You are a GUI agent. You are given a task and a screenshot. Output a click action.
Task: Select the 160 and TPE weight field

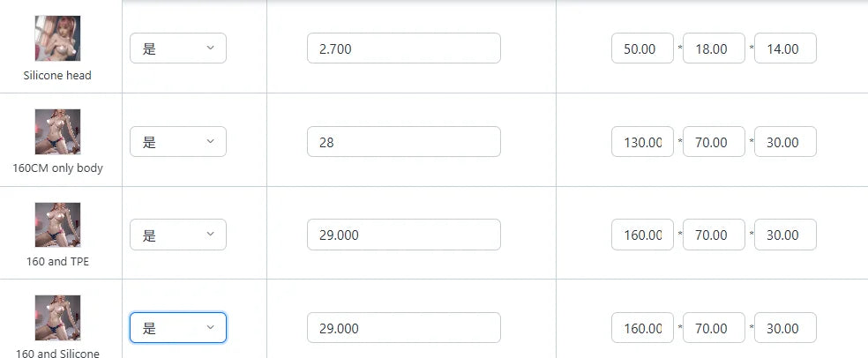403,235
